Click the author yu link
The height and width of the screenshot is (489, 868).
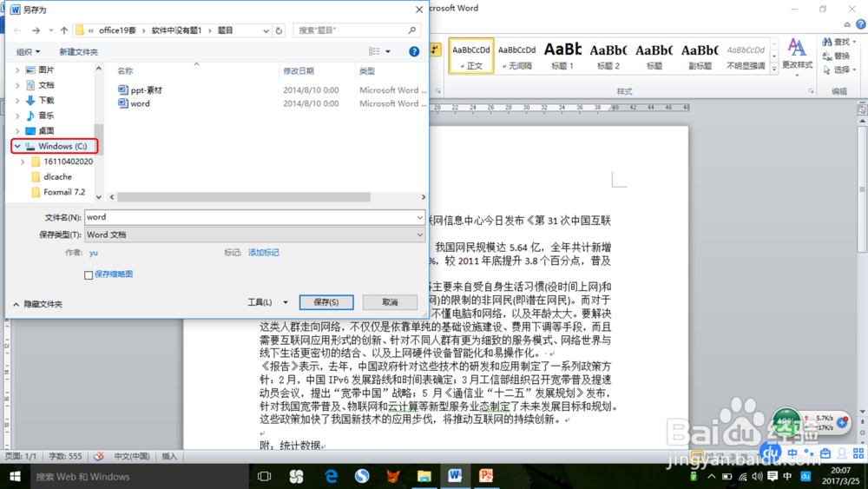[x=94, y=253]
